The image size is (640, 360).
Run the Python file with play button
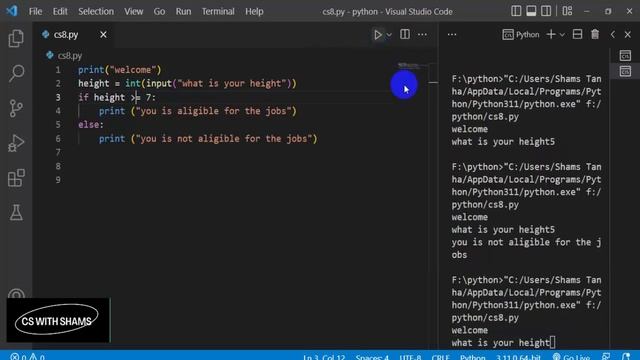pos(378,35)
